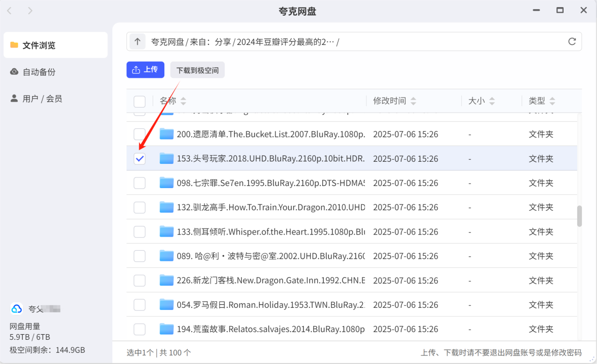Viewport: 597px width, 364px height.
Task: Open the 200.遗愿清单 folder icon
Action: (x=166, y=134)
